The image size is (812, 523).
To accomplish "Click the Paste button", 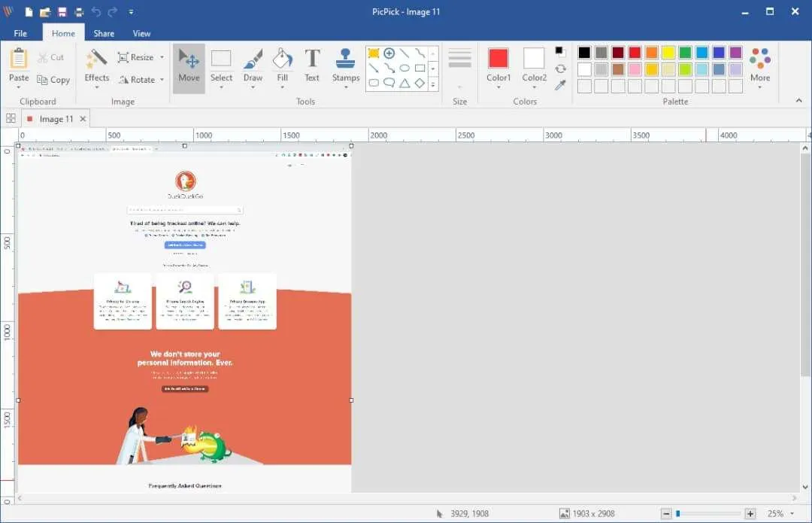I will [19, 66].
